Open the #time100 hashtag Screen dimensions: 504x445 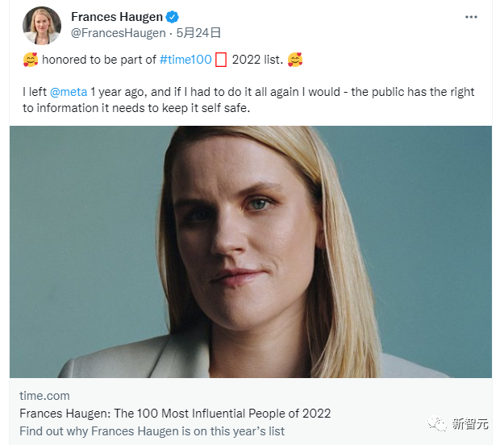(x=185, y=60)
